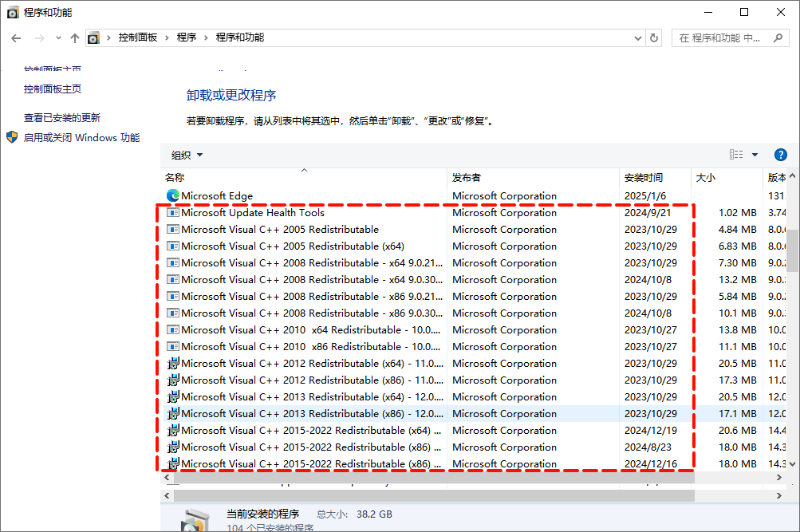Click the 1.02 MB size cell
The width and height of the screenshot is (800, 532).
coord(737,212)
